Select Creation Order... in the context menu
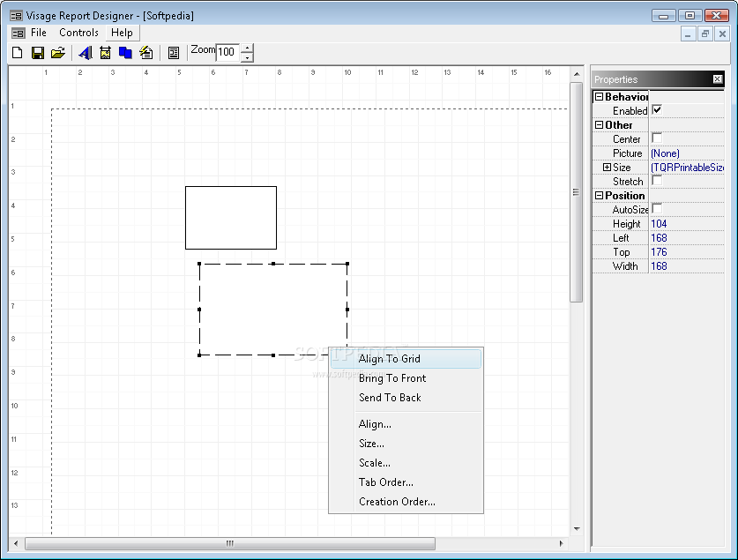The width and height of the screenshot is (738, 560). tap(406, 501)
